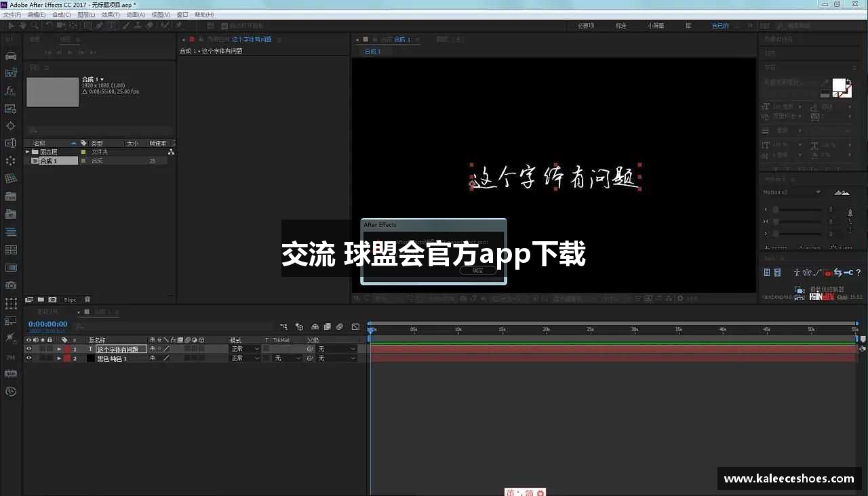
Task: Expand the 固态层 folder in Project panel
Action: (27, 152)
